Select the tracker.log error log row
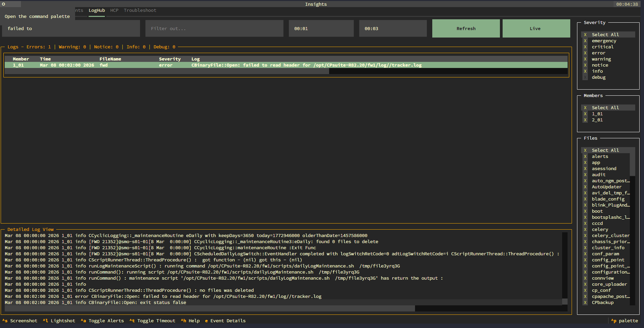 pyautogui.click(x=286, y=65)
